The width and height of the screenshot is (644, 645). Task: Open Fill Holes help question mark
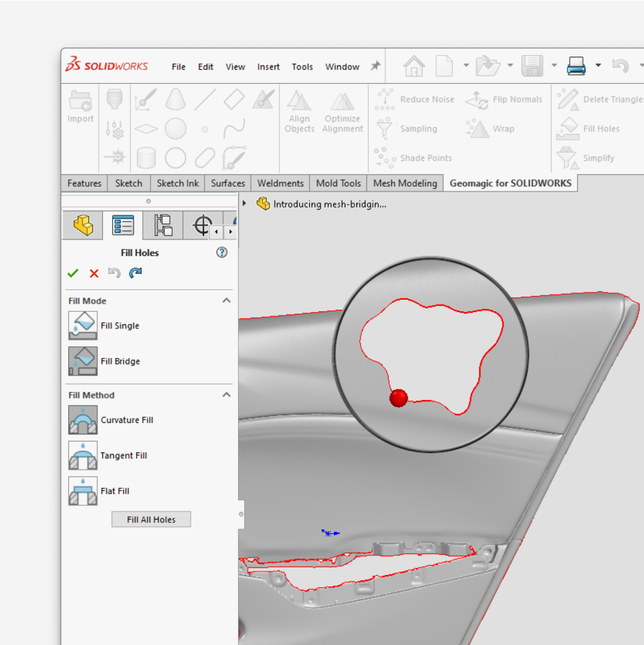[x=222, y=253]
